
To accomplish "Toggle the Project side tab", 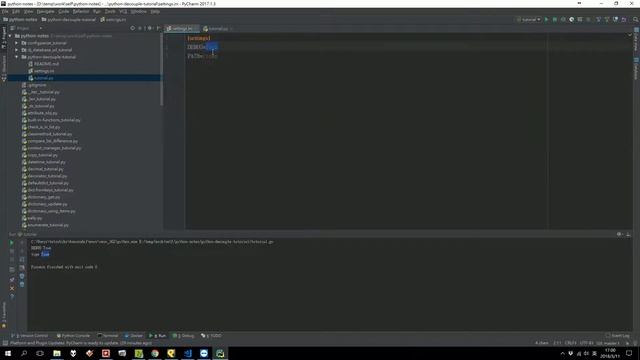I will (4, 38).
